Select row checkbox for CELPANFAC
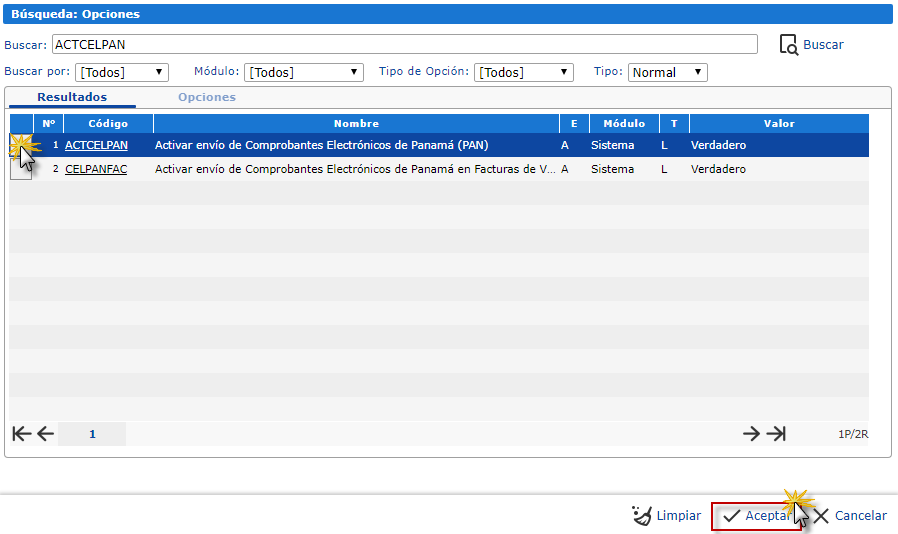Image resolution: width=898 pixels, height=534 pixels. 21,170
